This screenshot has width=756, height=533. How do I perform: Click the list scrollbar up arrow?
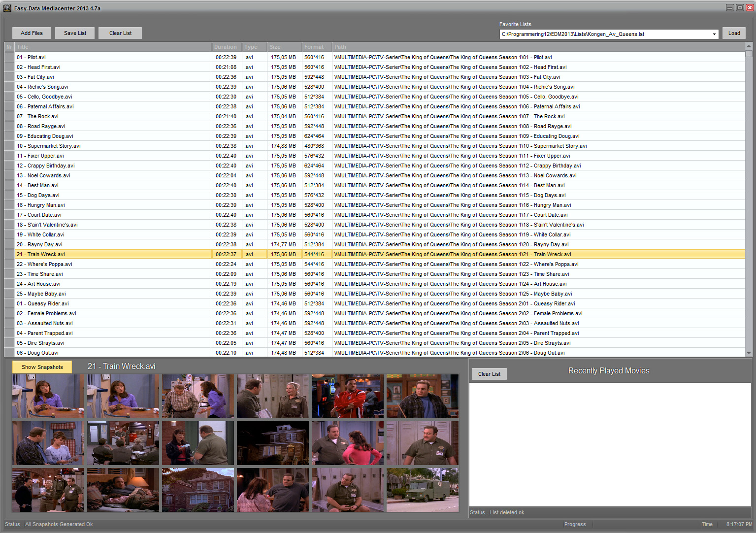click(749, 46)
